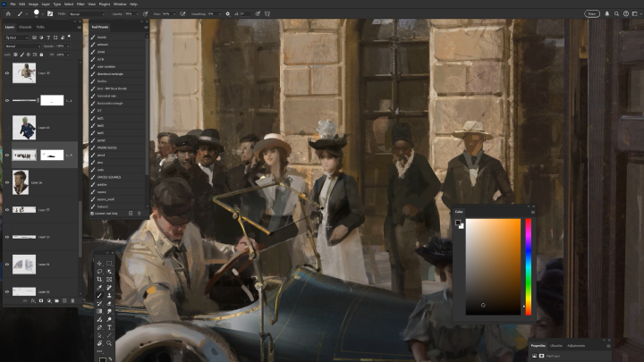Open the Adjustments tab

pyautogui.click(x=576, y=346)
